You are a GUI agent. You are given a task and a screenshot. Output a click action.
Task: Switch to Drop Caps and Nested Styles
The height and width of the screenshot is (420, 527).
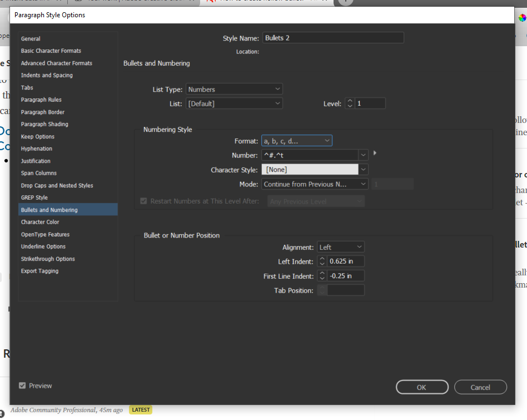tap(56, 185)
